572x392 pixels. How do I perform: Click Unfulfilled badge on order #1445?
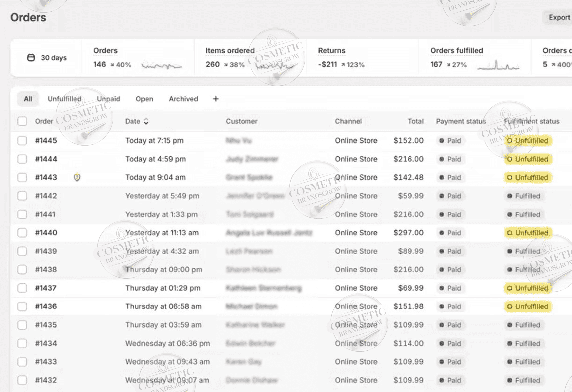528,141
